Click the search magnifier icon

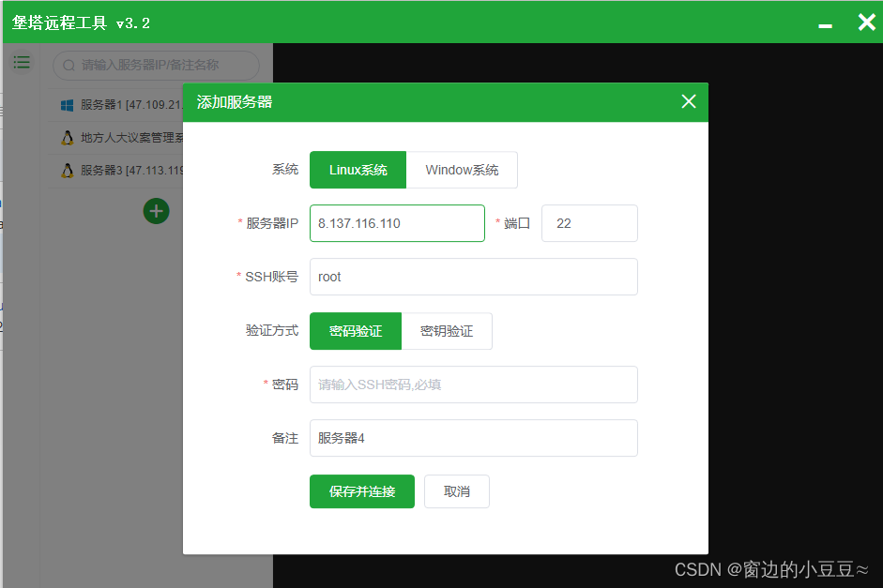coord(69,66)
